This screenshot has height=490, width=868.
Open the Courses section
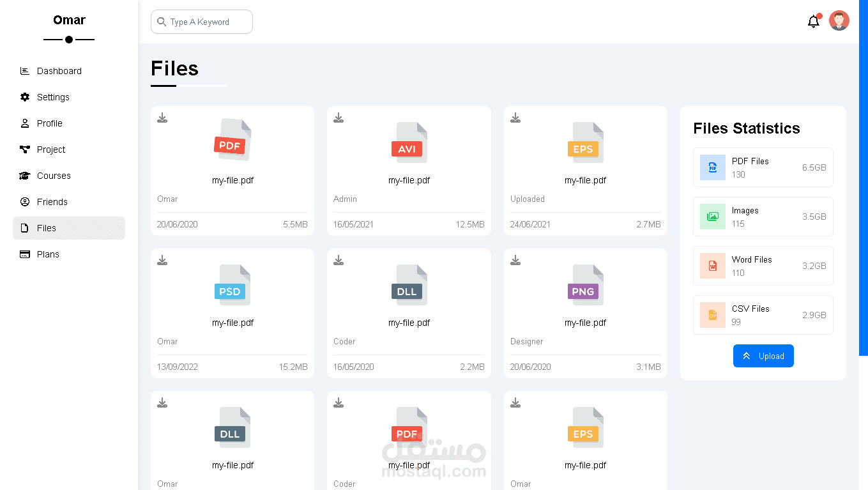(69, 176)
